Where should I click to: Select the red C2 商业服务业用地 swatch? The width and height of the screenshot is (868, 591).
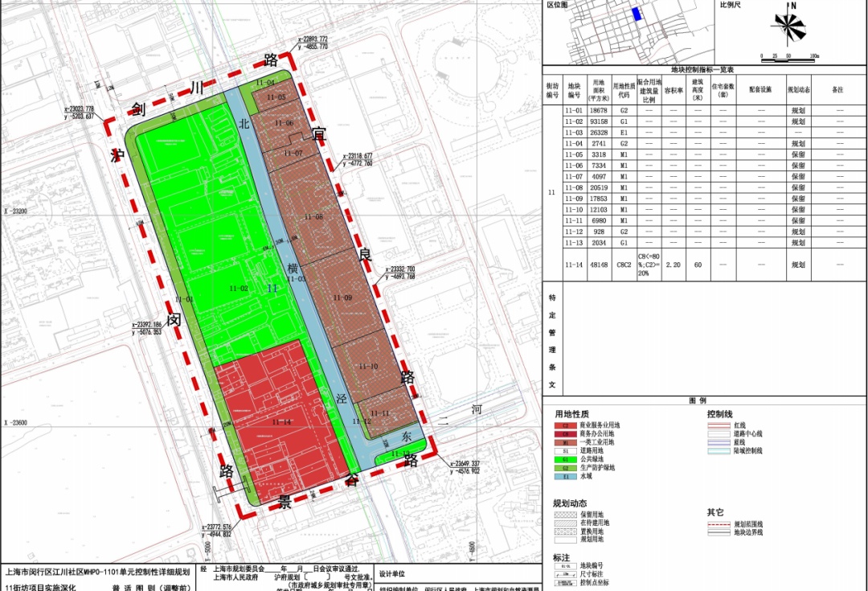(565, 425)
